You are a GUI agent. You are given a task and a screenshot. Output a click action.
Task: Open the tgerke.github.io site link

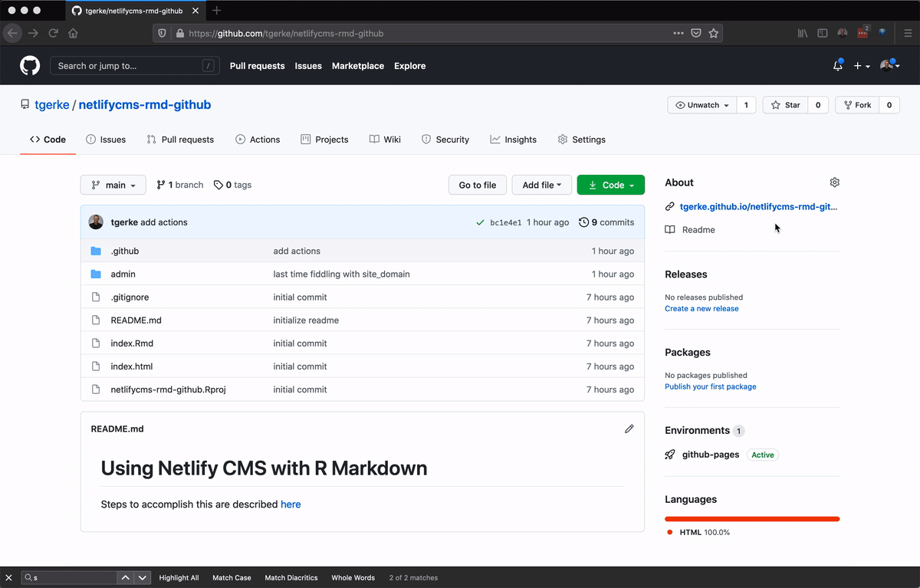(x=759, y=206)
